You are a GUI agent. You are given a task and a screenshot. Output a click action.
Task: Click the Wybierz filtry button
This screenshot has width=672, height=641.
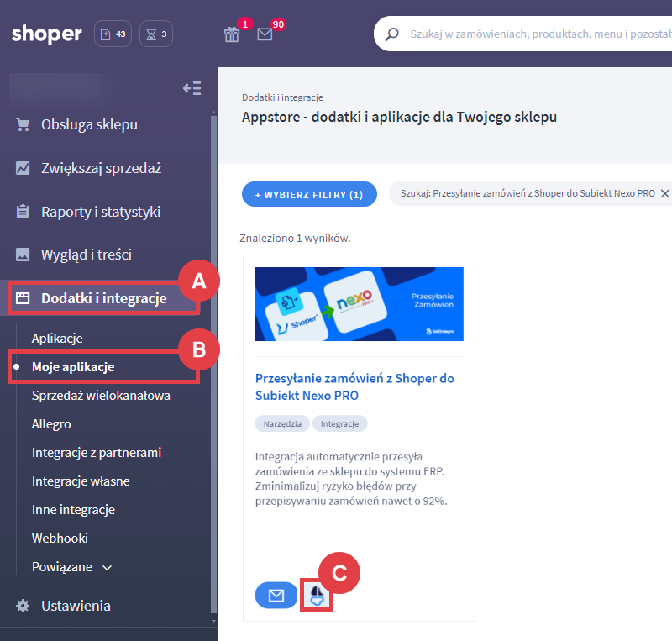pyautogui.click(x=308, y=194)
